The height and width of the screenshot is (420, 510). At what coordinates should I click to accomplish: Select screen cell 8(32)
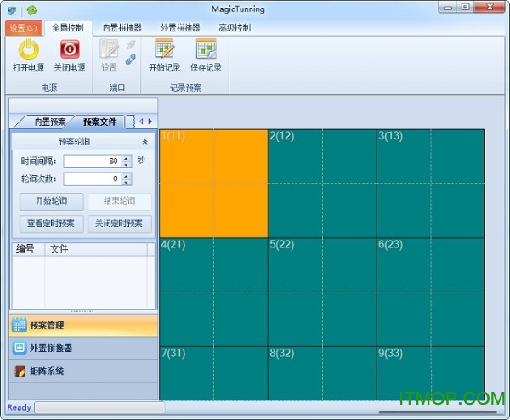click(x=322, y=373)
